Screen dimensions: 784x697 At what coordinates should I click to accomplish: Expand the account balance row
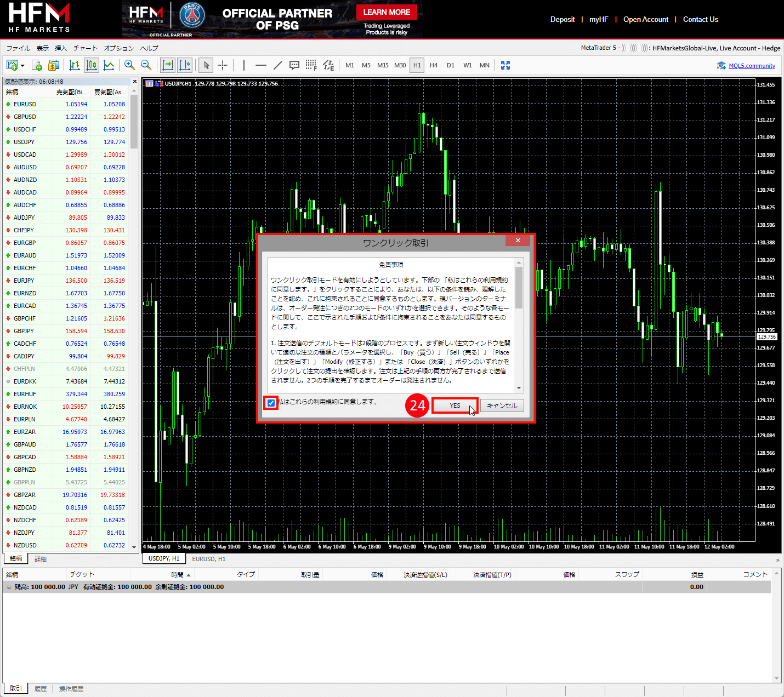click(x=9, y=587)
